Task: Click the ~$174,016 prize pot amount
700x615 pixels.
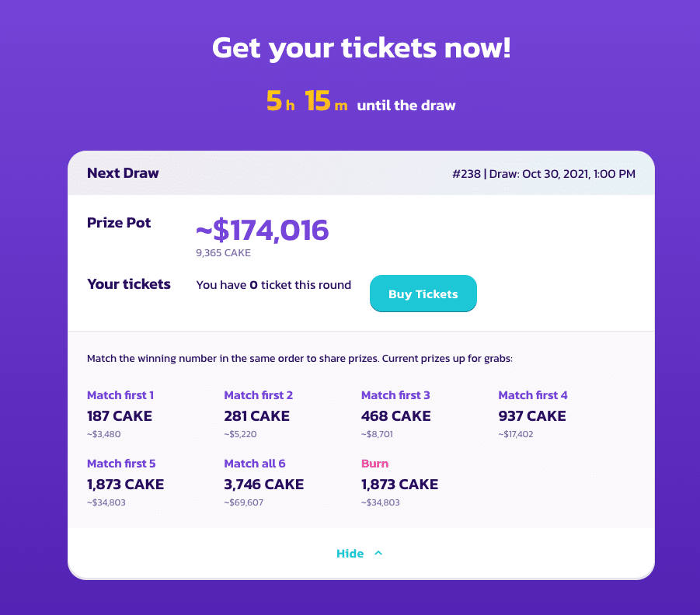Action: click(x=262, y=230)
